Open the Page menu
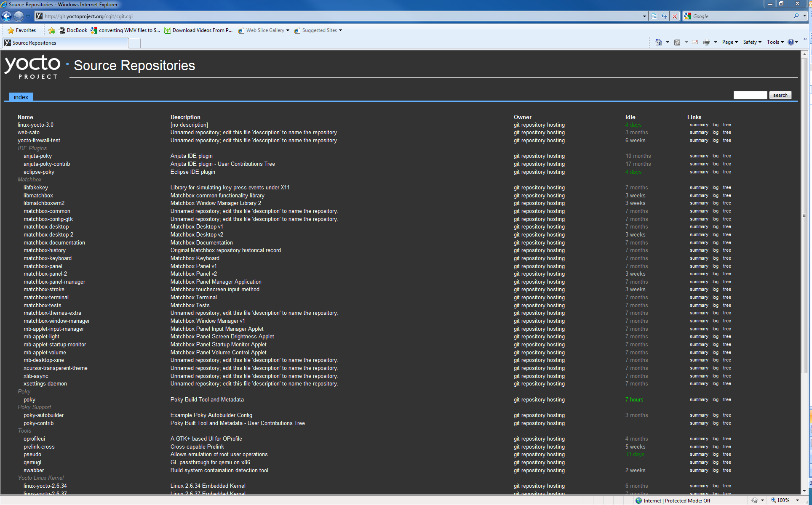The height and width of the screenshot is (505, 812). point(729,42)
